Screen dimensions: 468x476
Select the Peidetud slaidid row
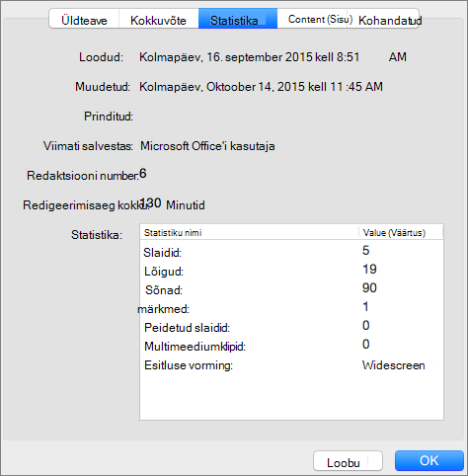[x=291, y=327]
